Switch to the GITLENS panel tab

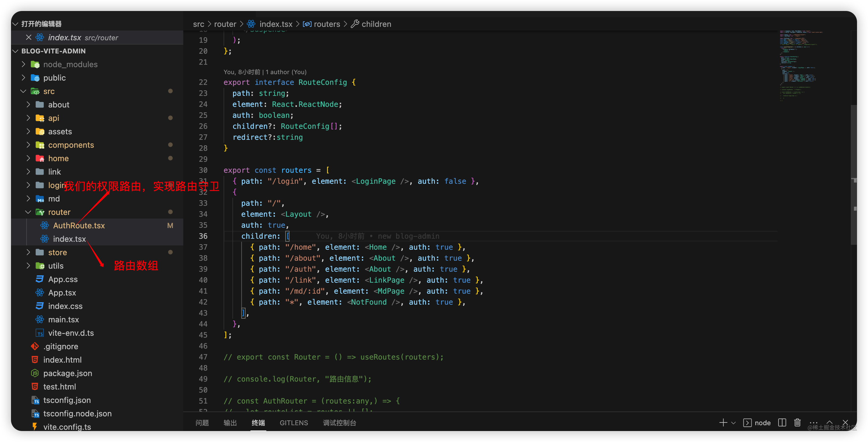(x=294, y=422)
